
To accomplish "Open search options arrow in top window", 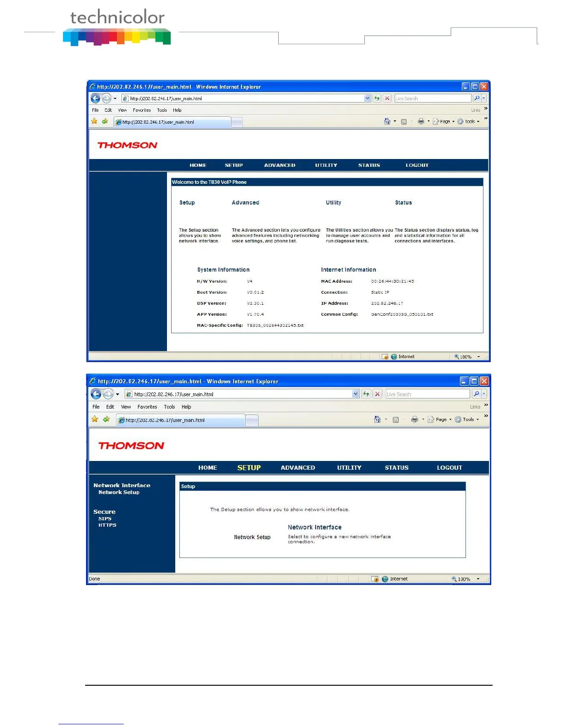I will (484, 98).
